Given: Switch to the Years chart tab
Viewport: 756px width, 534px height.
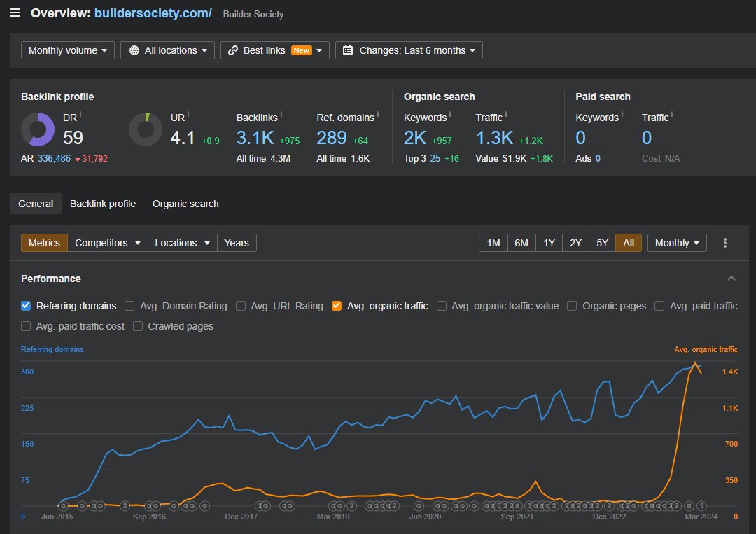Looking at the screenshot, I should click(237, 243).
